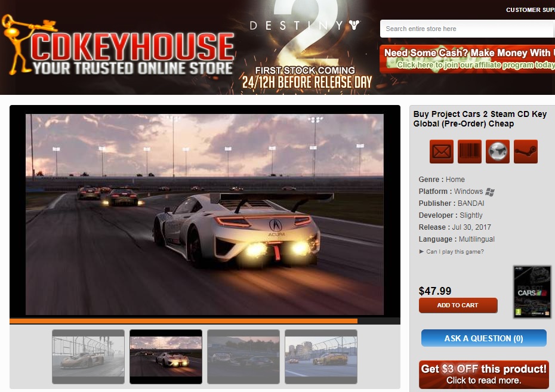Image resolution: width=555 pixels, height=392 pixels.
Task: Click the product title Buy Project Cars 2
Action: point(480,119)
